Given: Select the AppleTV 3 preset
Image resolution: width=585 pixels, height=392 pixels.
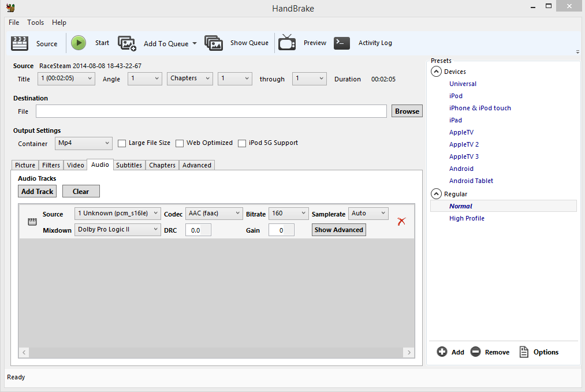Looking at the screenshot, I should click(464, 156).
